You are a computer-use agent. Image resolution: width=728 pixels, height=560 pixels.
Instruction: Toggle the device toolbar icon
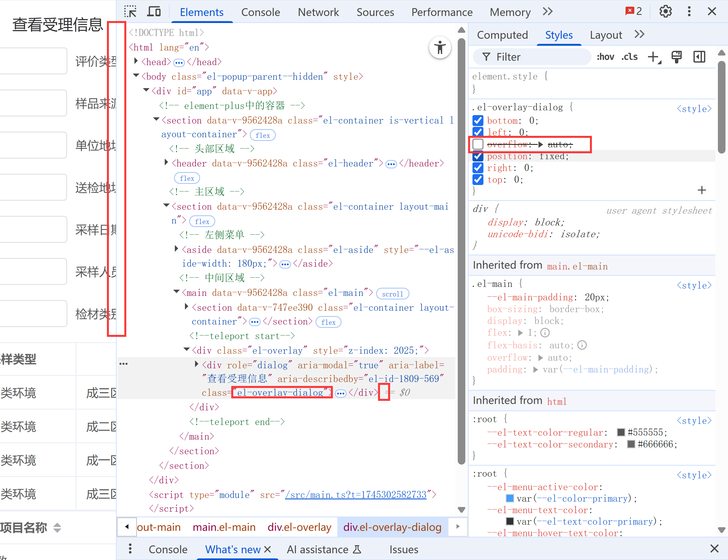click(x=154, y=12)
